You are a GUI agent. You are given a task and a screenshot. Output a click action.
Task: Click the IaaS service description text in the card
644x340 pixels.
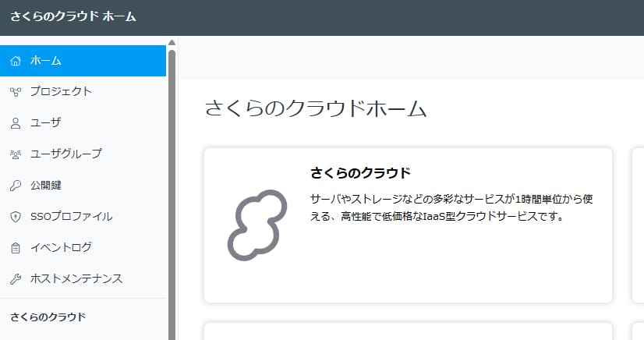451,207
